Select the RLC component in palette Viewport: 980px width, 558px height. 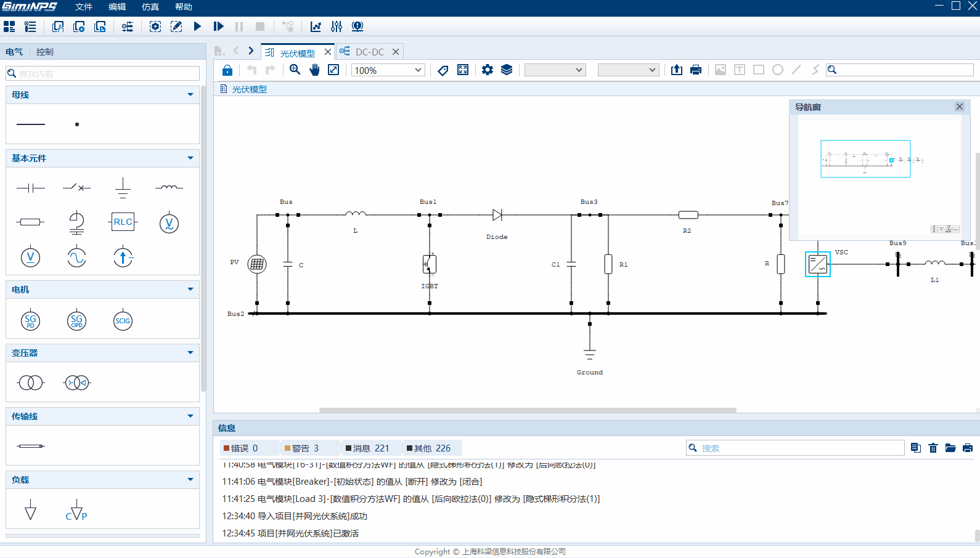click(123, 222)
